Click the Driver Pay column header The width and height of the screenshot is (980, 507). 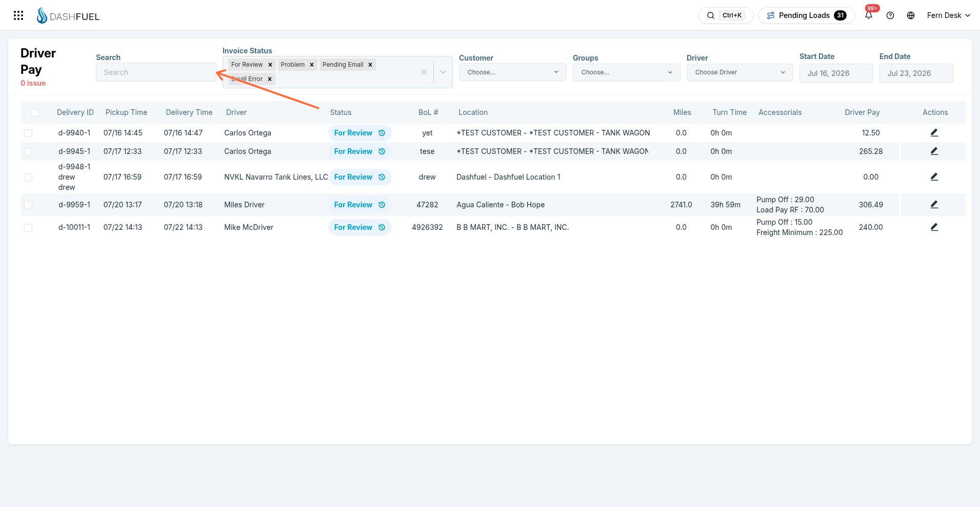point(862,112)
